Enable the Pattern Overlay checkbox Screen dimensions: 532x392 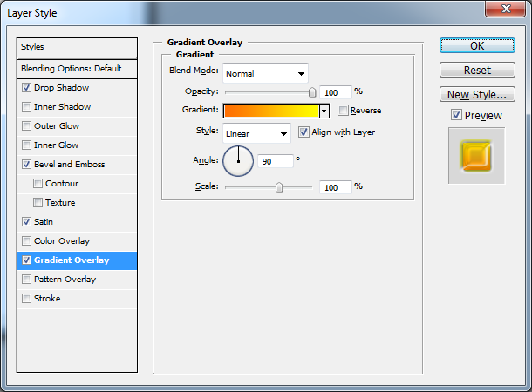click(26, 279)
